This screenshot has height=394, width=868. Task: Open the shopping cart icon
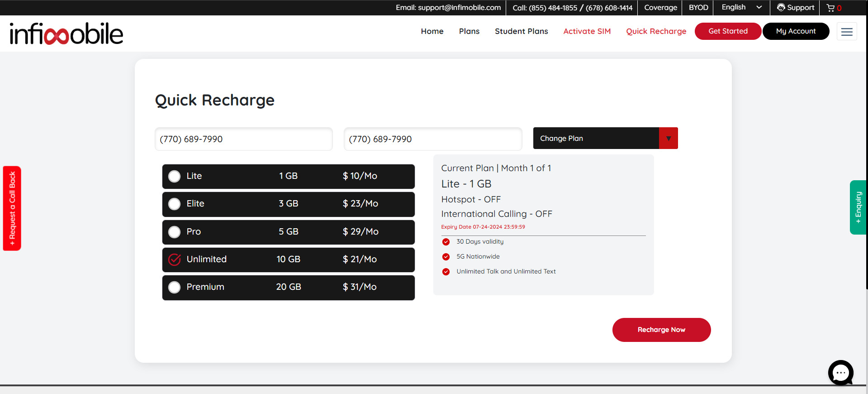click(830, 8)
